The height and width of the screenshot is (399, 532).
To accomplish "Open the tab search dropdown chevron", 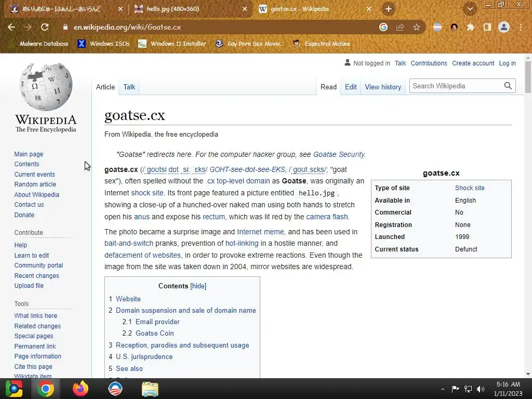I will (470, 9).
